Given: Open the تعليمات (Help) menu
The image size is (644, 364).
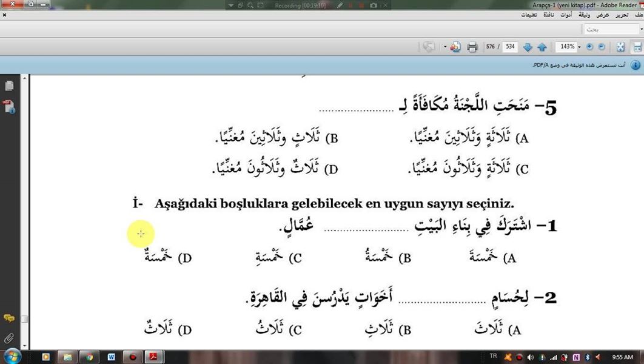Looking at the screenshot, I should coord(529,15).
